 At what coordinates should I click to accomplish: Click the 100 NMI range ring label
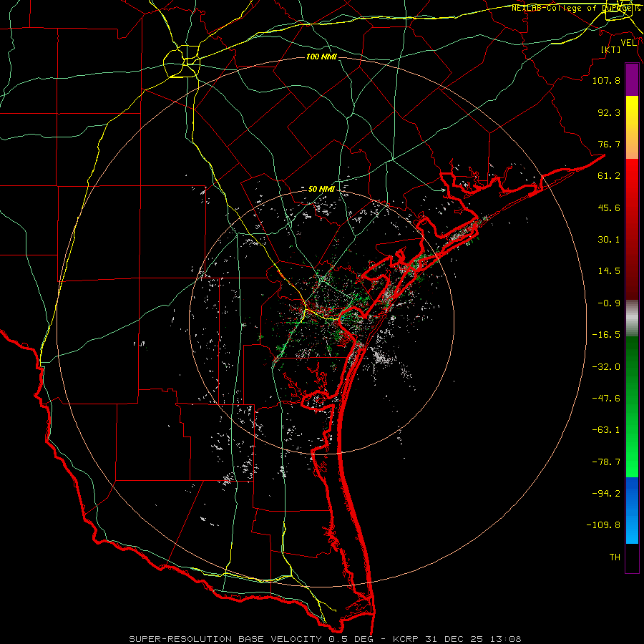[321, 57]
